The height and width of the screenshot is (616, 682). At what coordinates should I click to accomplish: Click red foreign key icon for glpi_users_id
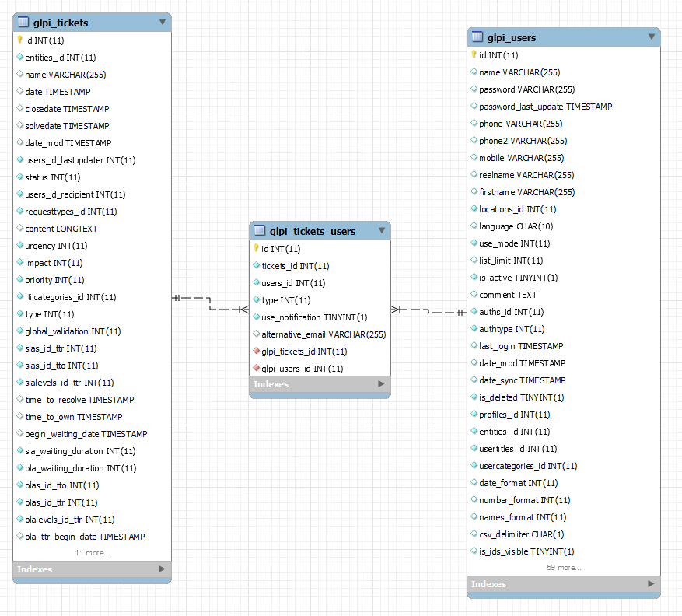click(257, 368)
